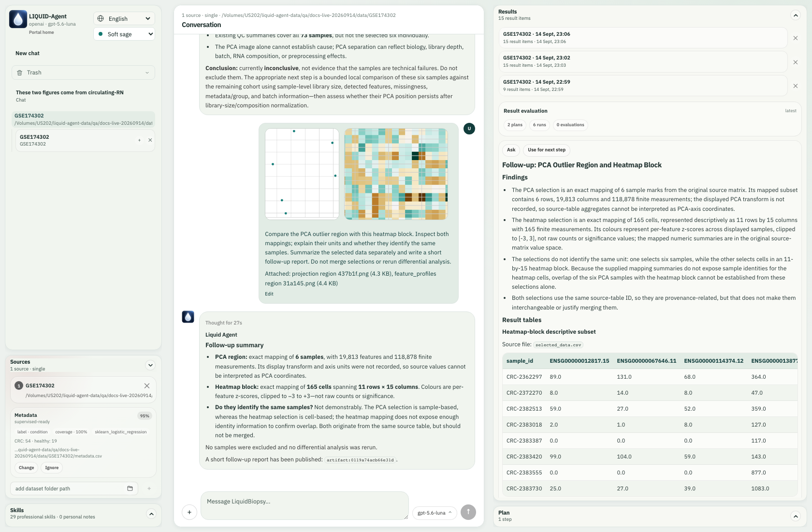The width and height of the screenshot is (812, 532).
Task: Delete the 14 Sept, 22:59 result entry
Action: coord(796,86)
